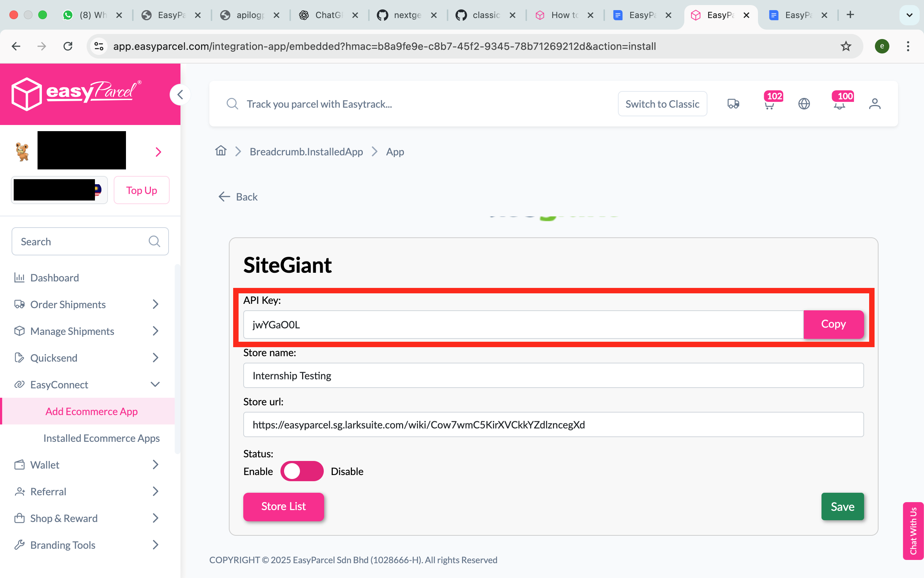Open the Chrome three-dot menu
The width and height of the screenshot is (924, 578).
908,46
